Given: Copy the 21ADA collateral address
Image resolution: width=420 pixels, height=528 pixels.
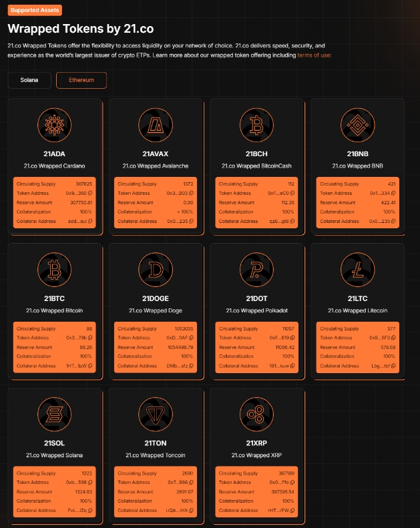Looking at the screenshot, I should [90, 221].
